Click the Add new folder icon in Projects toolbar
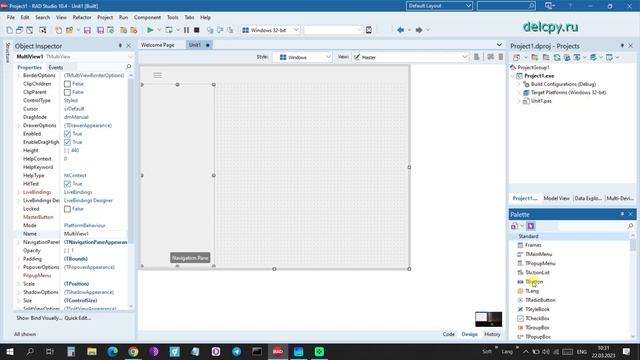This screenshot has height=360, width=640. 534,58
